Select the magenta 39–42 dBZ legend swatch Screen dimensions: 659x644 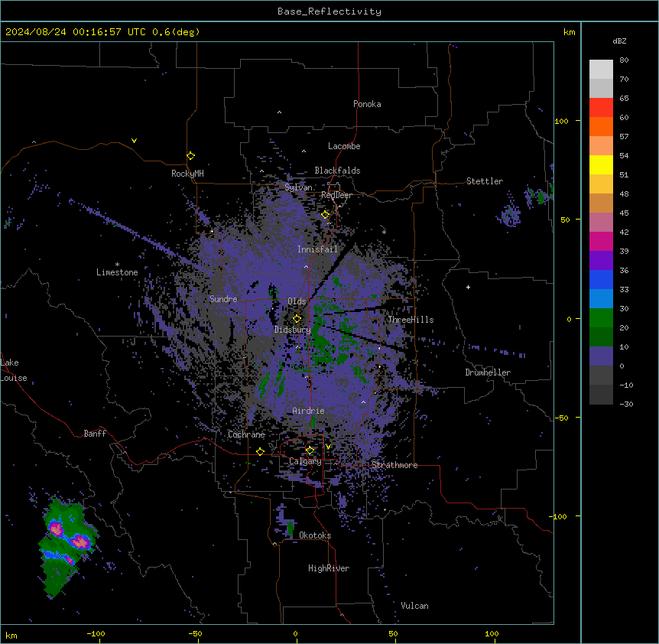(x=601, y=241)
